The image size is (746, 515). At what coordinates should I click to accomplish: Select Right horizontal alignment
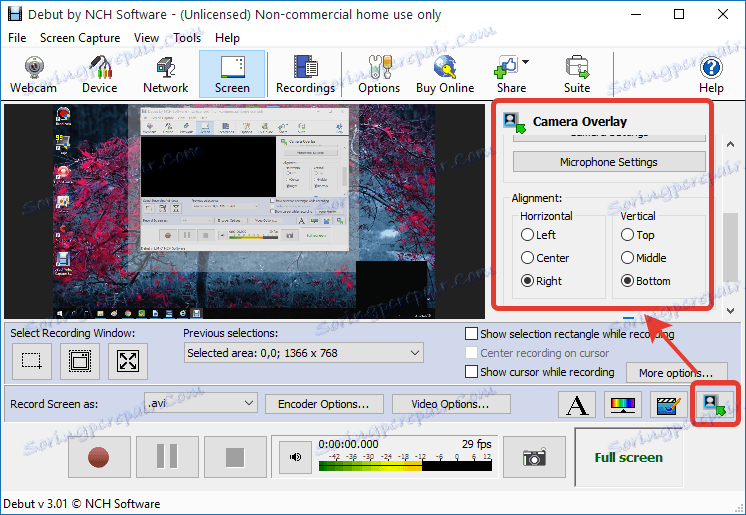click(541, 281)
